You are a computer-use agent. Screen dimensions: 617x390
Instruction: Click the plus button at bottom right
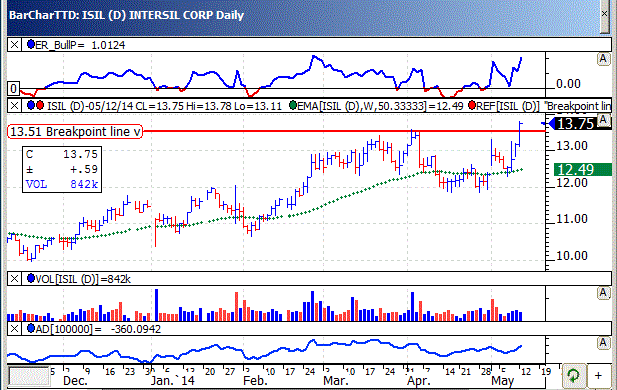(x=598, y=375)
